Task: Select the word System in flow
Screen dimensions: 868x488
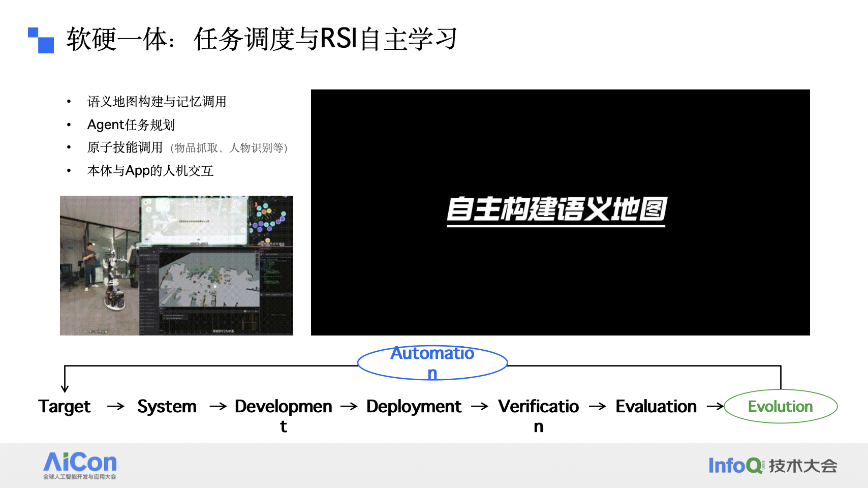Action: coord(167,407)
